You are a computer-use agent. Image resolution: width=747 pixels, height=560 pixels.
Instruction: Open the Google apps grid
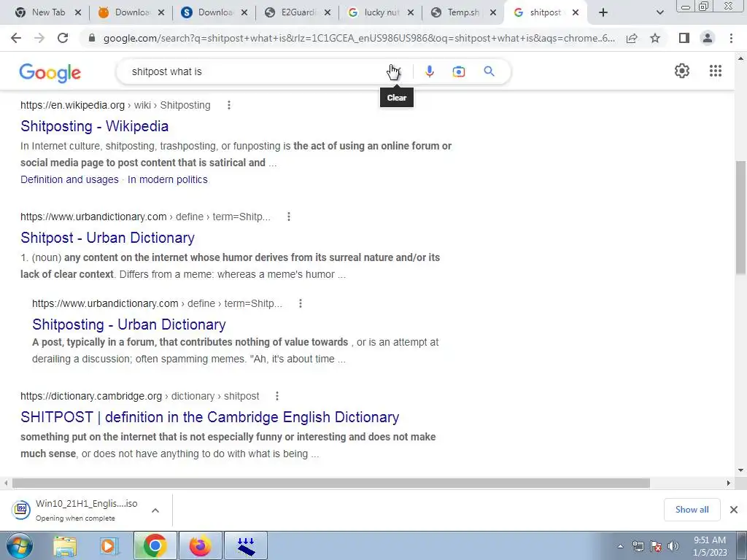click(x=715, y=71)
